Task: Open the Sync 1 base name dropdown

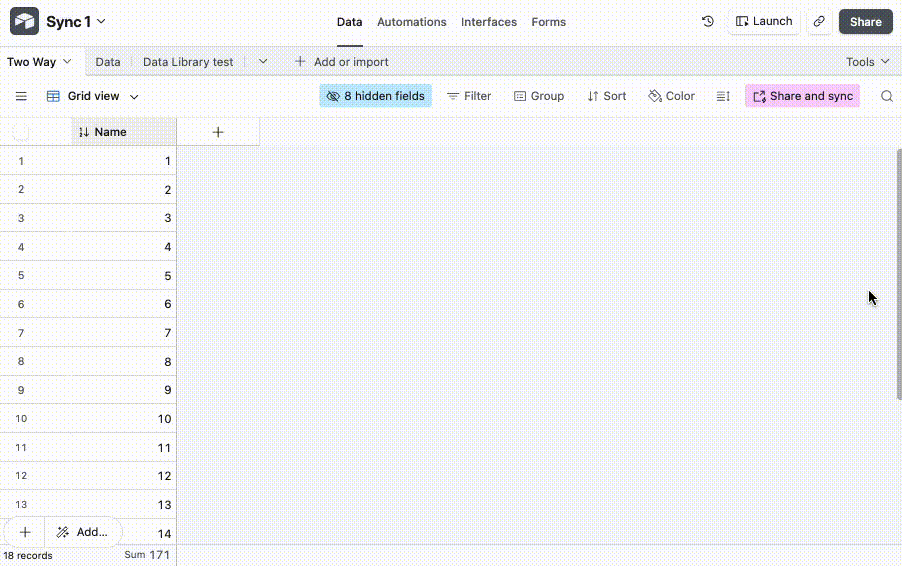Action: tap(76, 22)
